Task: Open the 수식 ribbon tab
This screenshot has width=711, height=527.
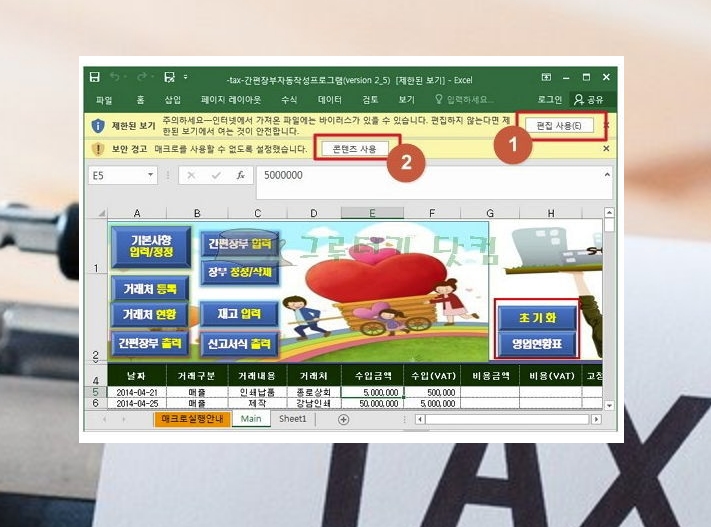Action: point(289,100)
